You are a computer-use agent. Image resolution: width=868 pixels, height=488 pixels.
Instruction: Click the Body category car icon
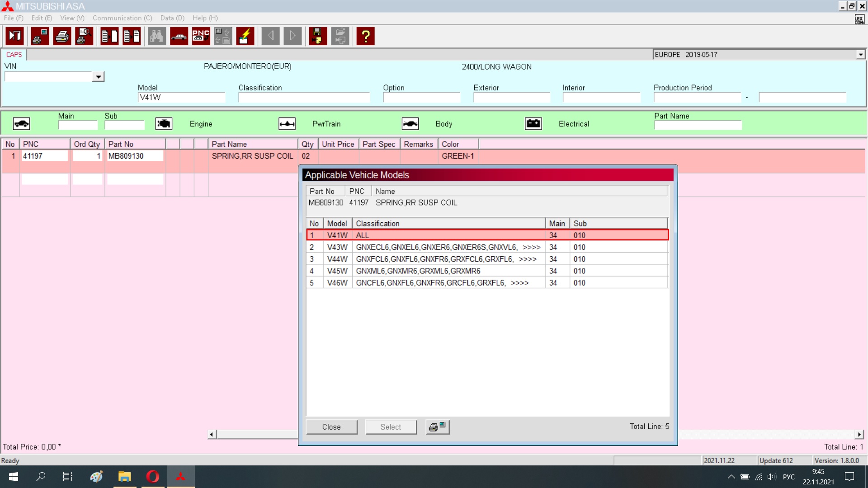click(x=410, y=124)
